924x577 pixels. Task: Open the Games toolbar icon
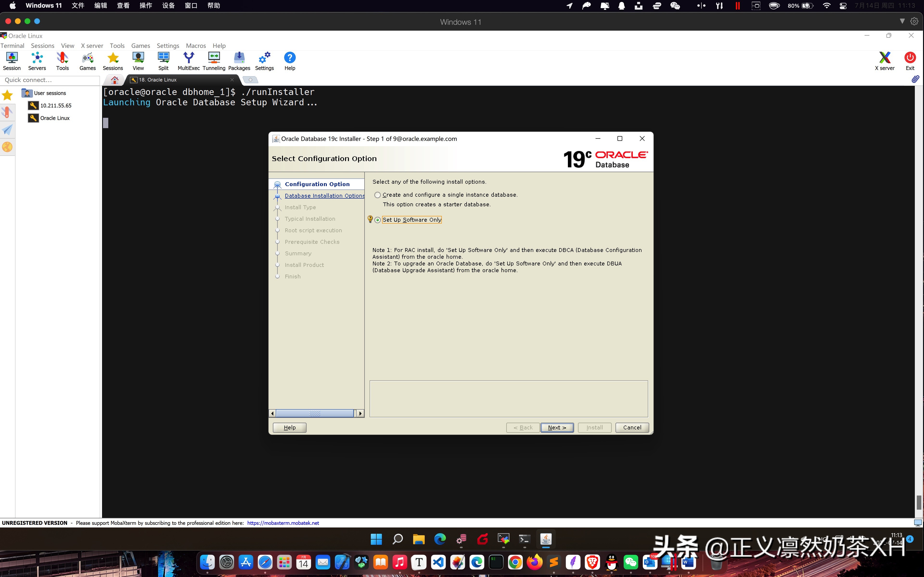tap(87, 60)
